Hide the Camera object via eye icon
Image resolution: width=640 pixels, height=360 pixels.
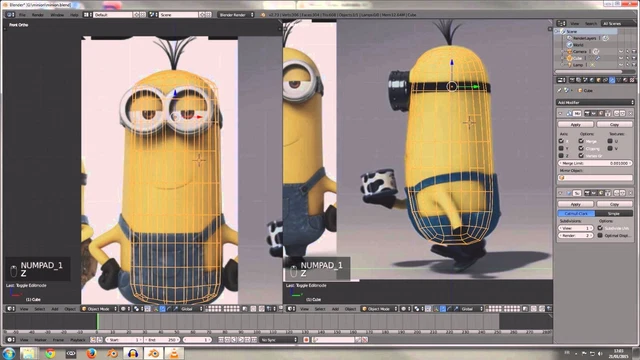pos(621,51)
